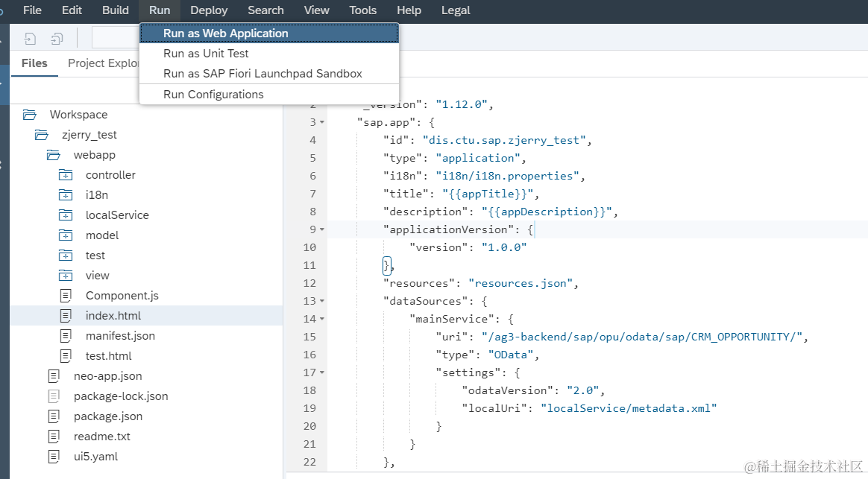Screen dimensions: 868x479
Task: Fold applicationVersion block at line 9
Action: pos(322,229)
